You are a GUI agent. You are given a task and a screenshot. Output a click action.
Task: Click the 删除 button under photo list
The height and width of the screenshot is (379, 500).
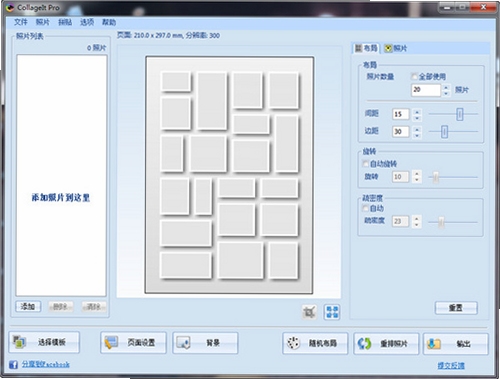[61, 306]
